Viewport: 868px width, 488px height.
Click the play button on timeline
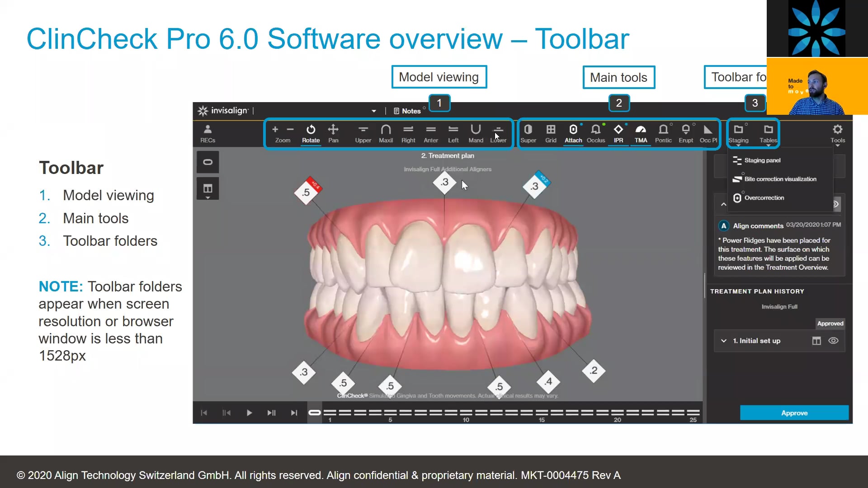pyautogui.click(x=249, y=413)
